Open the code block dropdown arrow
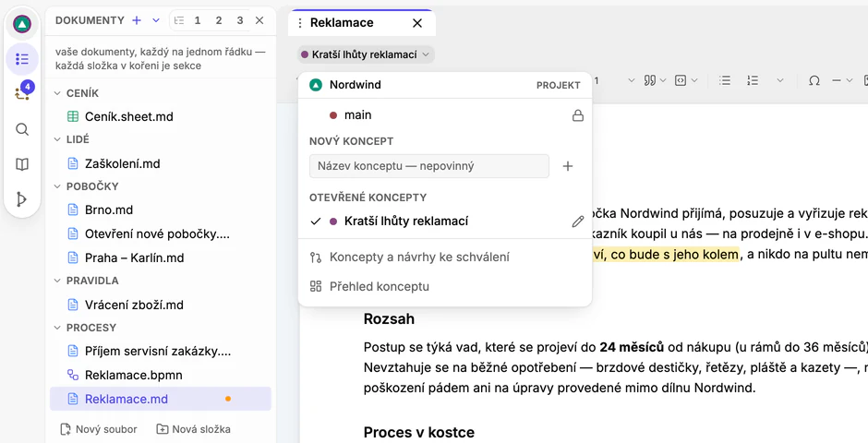This screenshot has width=868, height=443. click(x=694, y=80)
